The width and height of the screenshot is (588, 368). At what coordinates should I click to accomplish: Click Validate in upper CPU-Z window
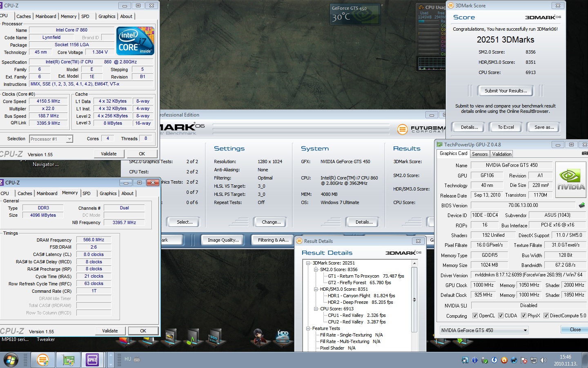pyautogui.click(x=109, y=154)
